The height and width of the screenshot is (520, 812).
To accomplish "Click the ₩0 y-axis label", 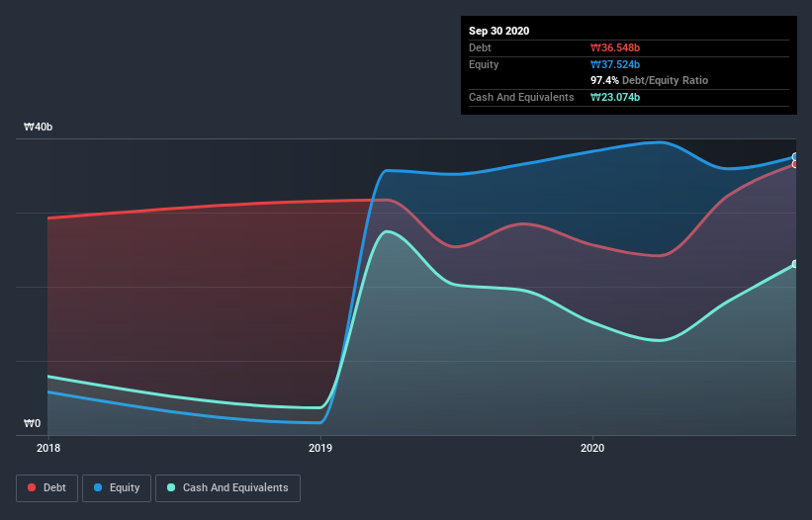I will coord(32,423).
